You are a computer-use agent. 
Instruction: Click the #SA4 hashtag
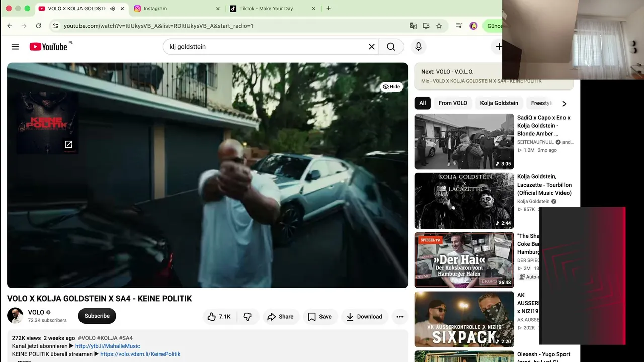(126, 338)
